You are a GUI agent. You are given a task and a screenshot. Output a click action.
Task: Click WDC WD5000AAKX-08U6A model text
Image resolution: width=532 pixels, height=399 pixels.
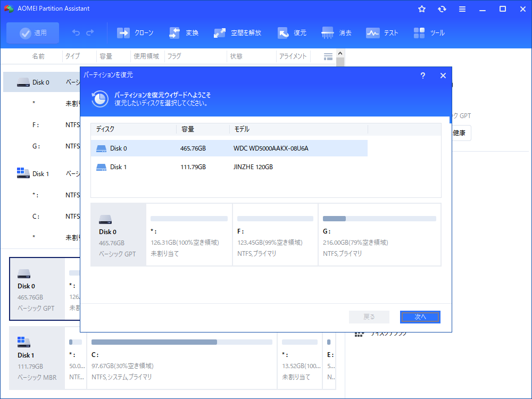pos(271,148)
